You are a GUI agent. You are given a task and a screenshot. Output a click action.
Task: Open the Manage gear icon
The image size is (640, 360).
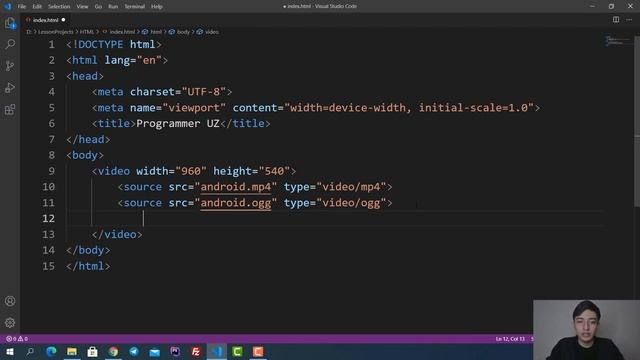10,323
